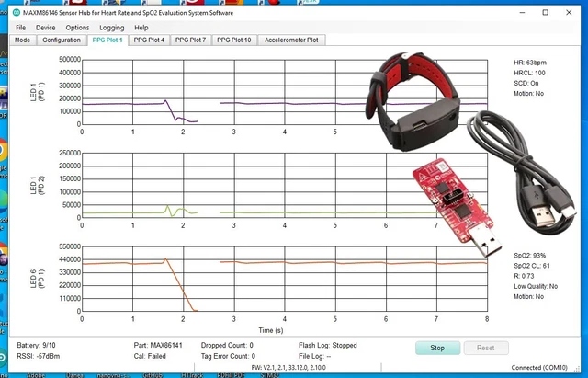This screenshot has width=588, height=378.
Task: Show the Accelerometer Plot tab
Action: click(x=292, y=40)
